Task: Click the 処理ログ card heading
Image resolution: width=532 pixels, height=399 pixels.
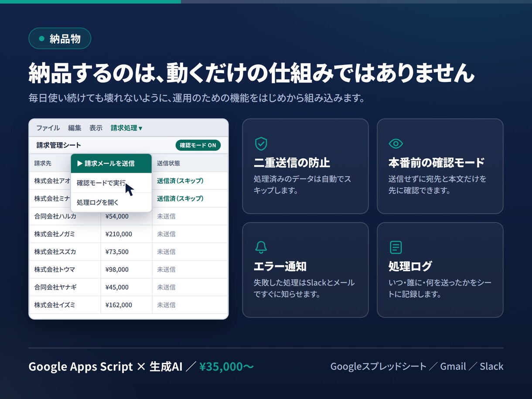Action: (x=410, y=266)
